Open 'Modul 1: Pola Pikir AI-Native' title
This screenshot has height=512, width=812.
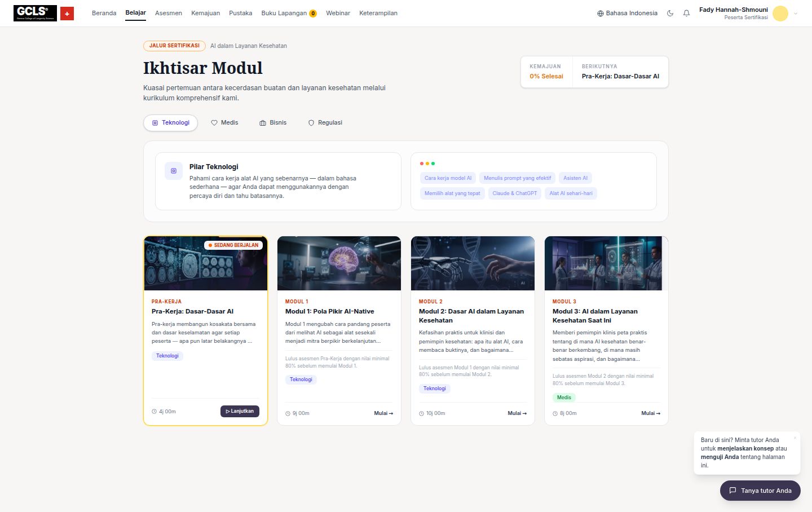[329, 311]
